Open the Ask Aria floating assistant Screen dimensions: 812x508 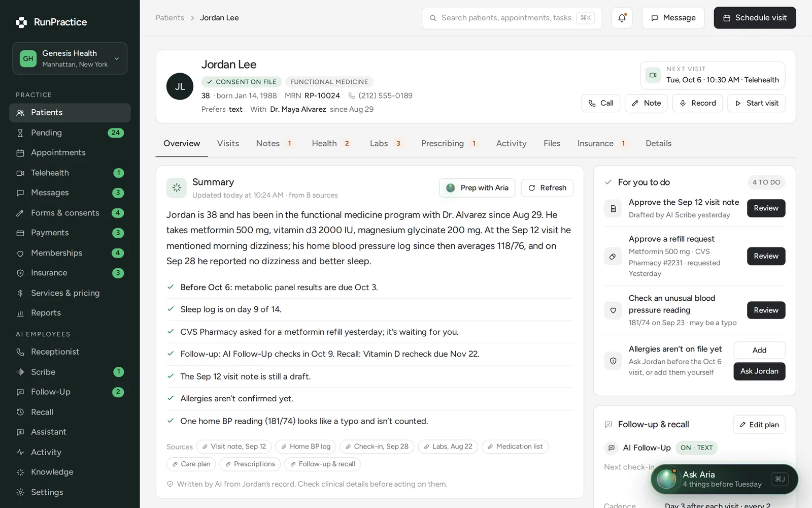(724, 479)
